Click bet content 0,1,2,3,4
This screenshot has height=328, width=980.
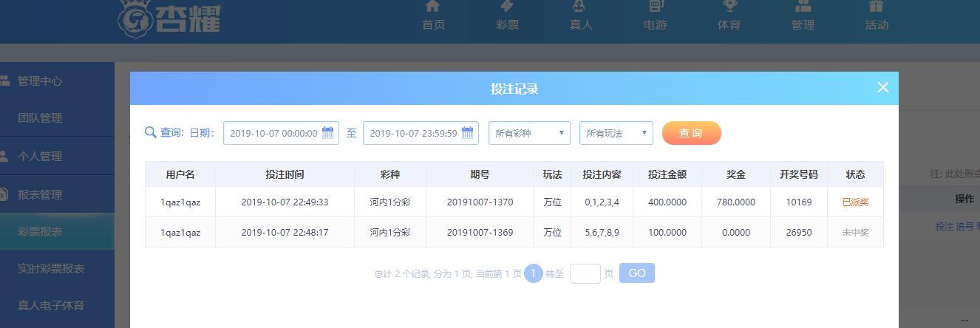click(602, 202)
